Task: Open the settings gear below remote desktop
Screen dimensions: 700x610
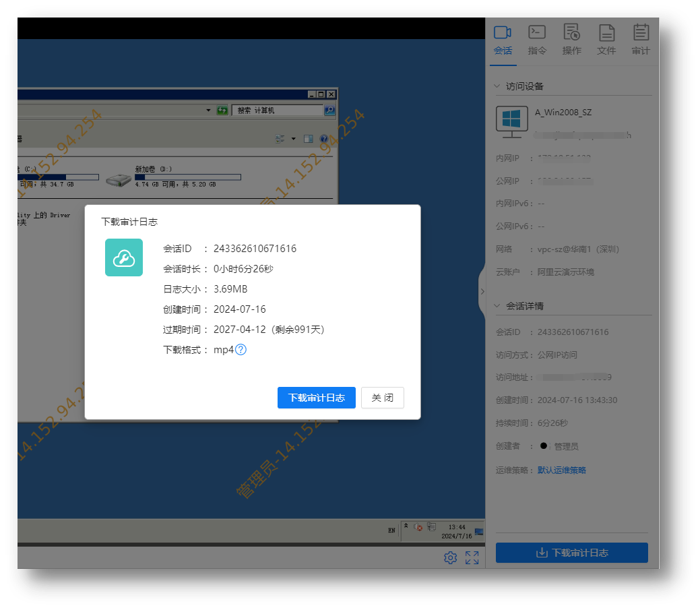Action: [x=450, y=557]
